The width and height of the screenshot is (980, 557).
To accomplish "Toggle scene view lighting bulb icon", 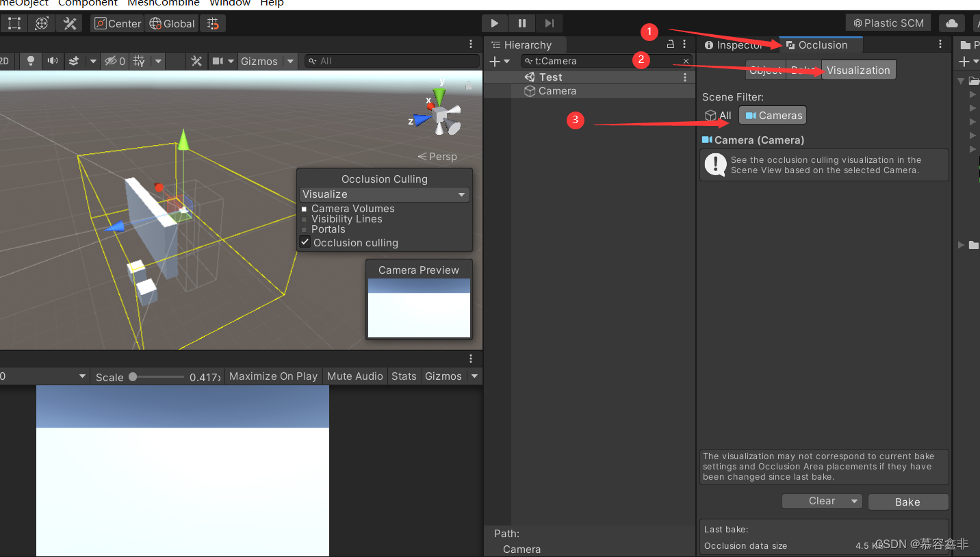I will point(30,61).
